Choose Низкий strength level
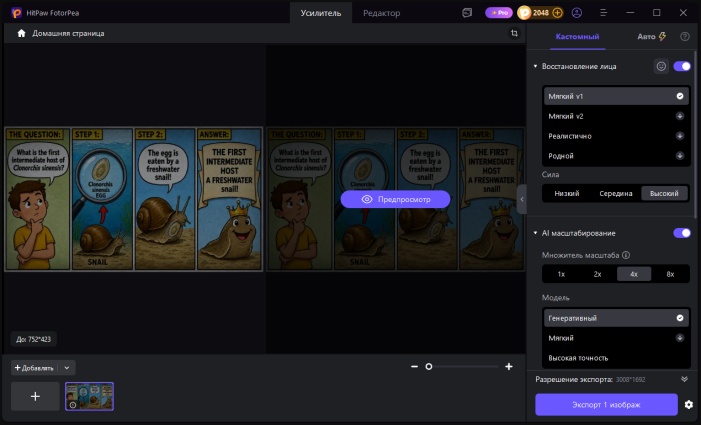The image size is (701, 425). [567, 194]
